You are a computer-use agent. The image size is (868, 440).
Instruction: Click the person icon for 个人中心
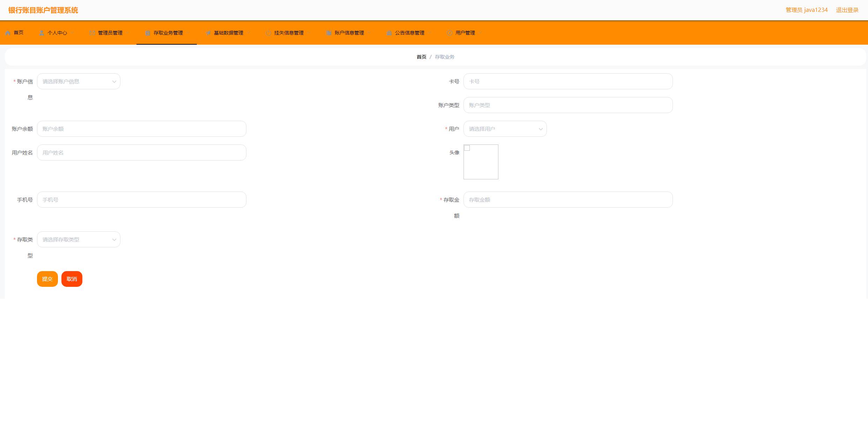(x=42, y=33)
